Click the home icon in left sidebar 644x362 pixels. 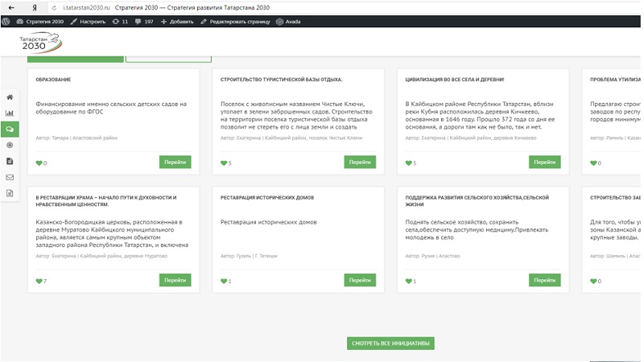tap(10, 97)
